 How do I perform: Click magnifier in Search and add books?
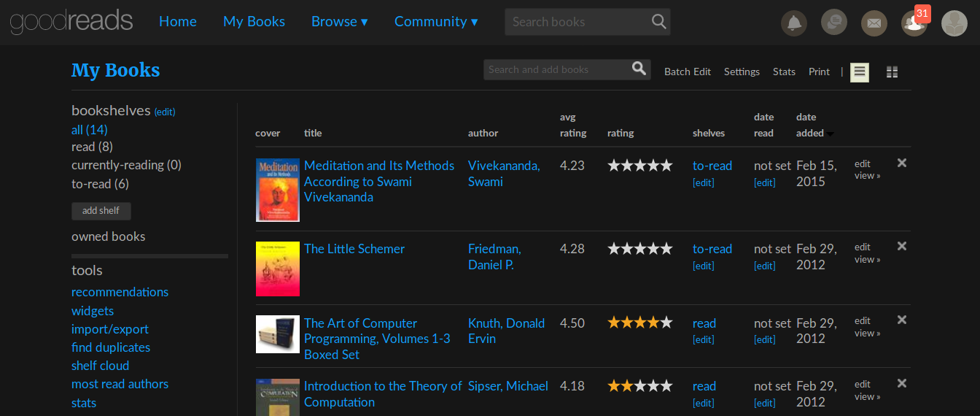639,69
